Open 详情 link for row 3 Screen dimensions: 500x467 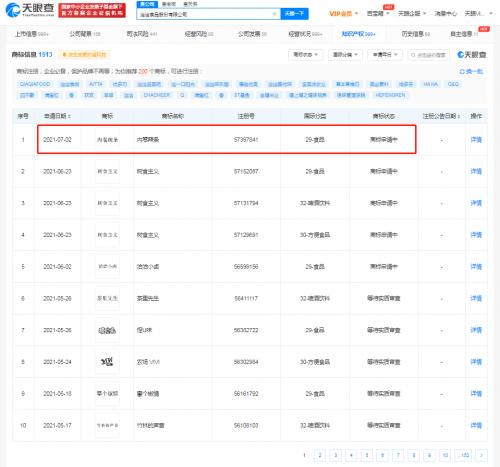476,203
